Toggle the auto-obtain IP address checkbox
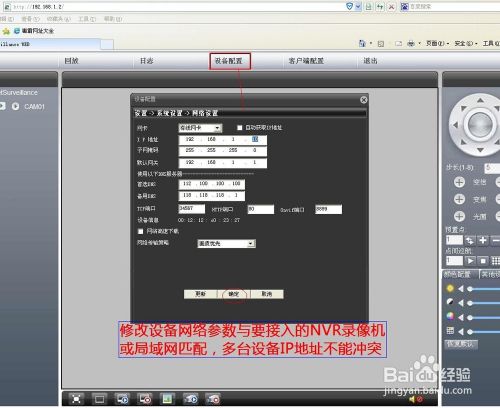 239,128
